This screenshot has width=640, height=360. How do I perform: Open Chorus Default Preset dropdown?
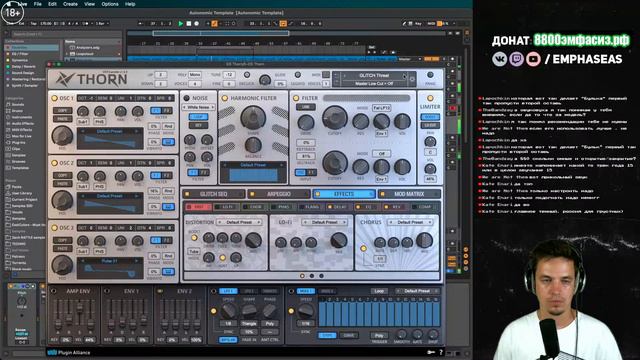411,222
